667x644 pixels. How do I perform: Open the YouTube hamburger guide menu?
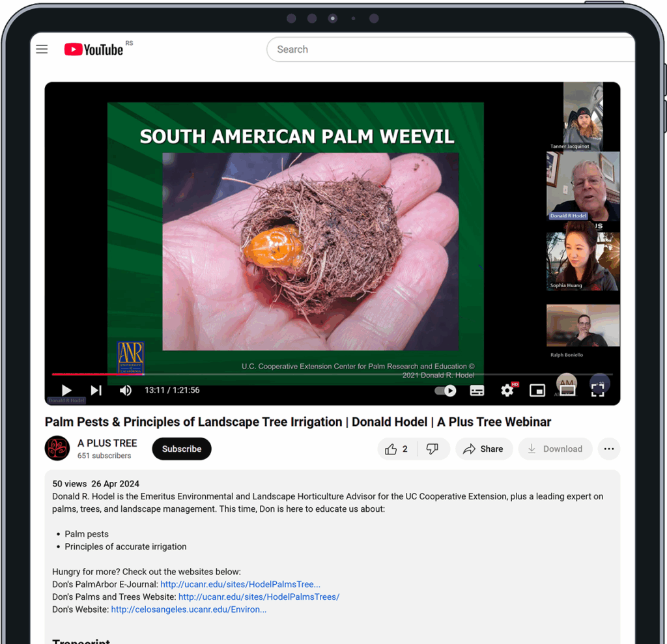(42, 49)
